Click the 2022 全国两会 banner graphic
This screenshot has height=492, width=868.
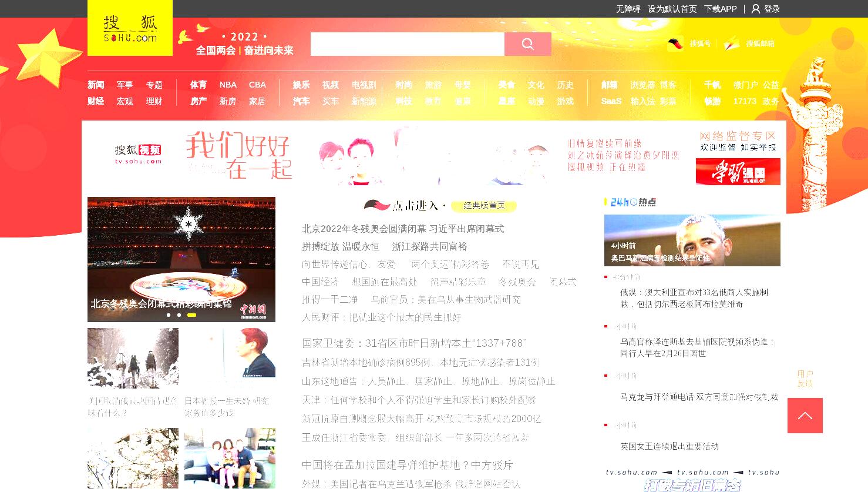[244, 43]
